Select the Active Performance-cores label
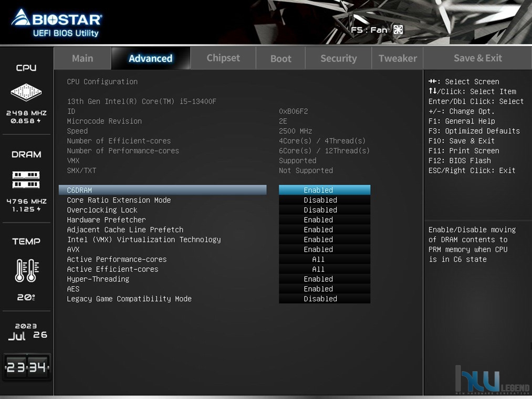Image resolution: width=532 pixels, height=399 pixels. (117, 259)
